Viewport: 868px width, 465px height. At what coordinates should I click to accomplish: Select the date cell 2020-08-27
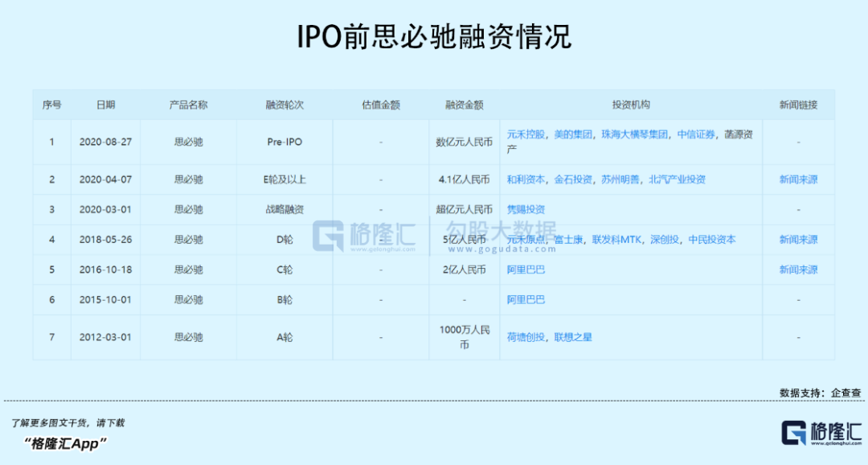coord(106,142)
